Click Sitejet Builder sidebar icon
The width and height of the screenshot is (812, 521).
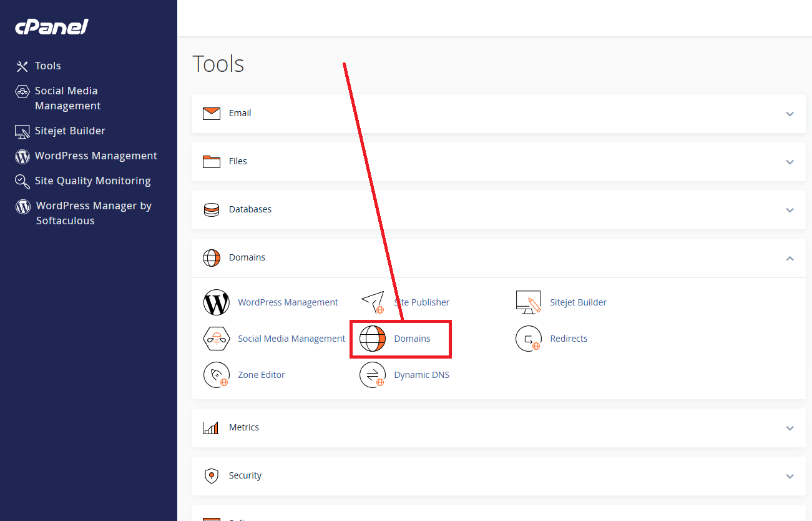click(x=22, y=131)
